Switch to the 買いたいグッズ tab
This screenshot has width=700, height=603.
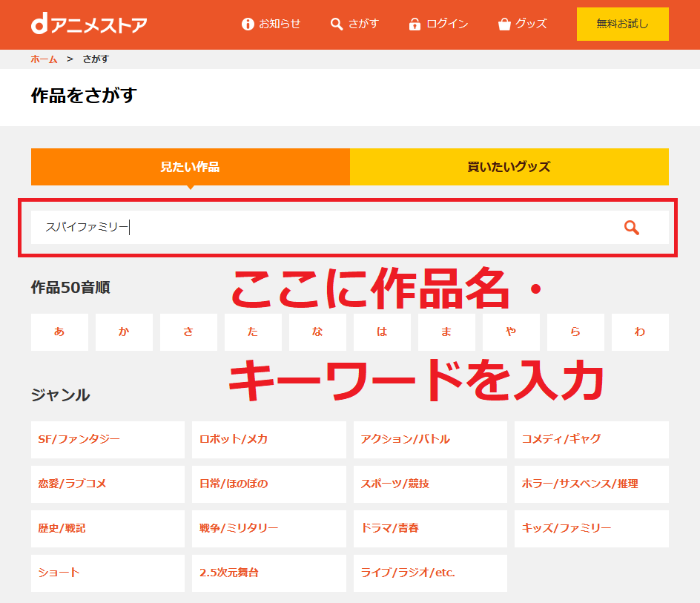pos(509,167)
